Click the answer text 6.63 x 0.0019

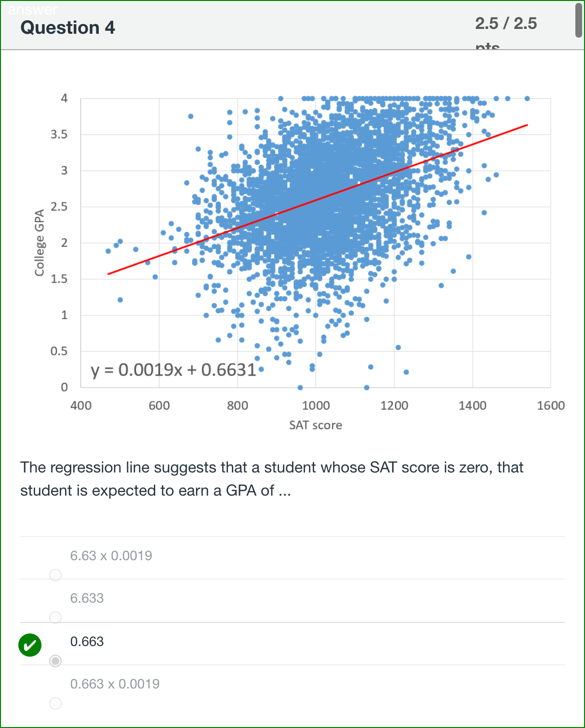[x=111, y=555]
